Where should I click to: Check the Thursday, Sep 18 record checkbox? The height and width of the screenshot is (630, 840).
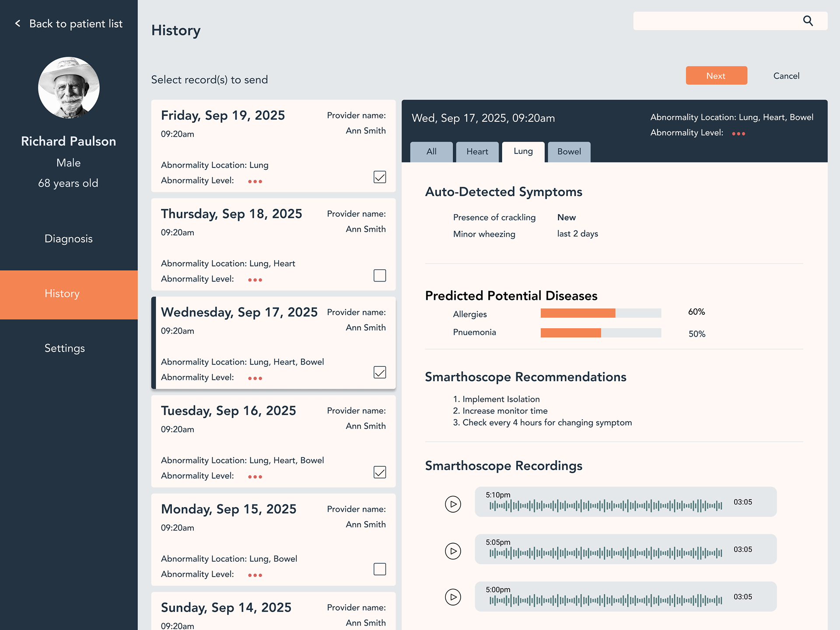point(379,275)
